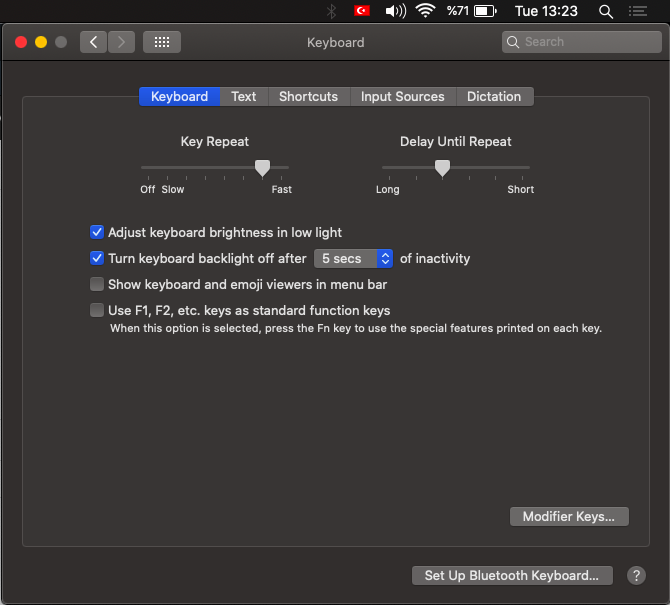The width and height of the screenshot is (670, 605).
Task: Click the Off label under Key Repeat
Action: (148, 189)
